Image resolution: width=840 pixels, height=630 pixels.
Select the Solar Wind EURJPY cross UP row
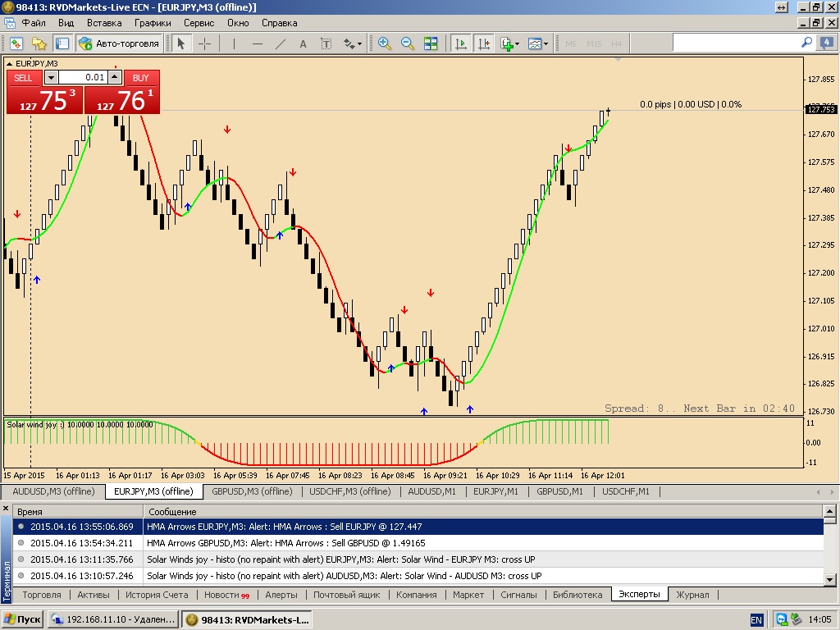tap(418, 559)
